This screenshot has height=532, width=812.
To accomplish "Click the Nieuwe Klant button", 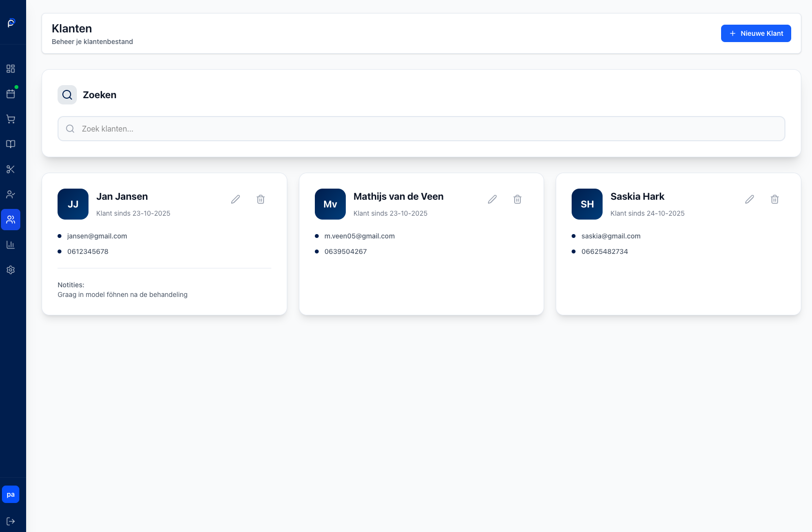I will pyautogui.click(x=755, y=33).
